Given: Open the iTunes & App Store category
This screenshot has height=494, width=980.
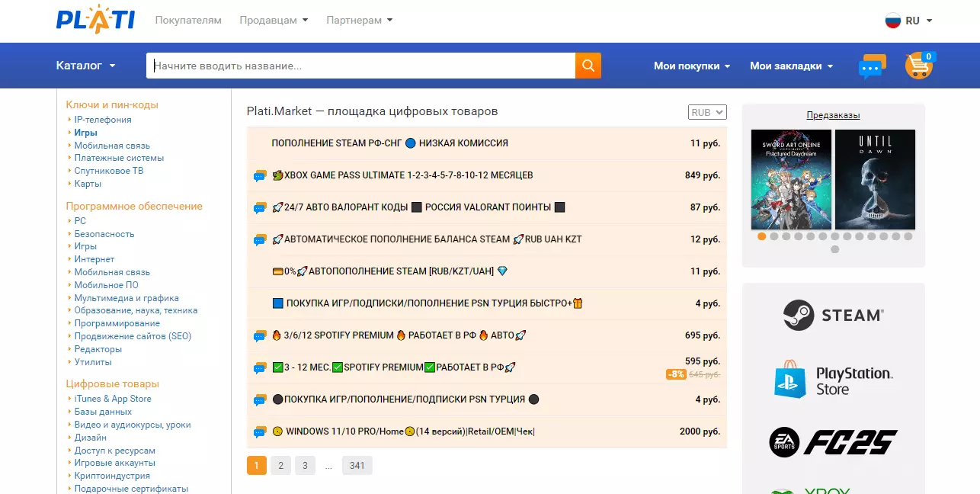Looking at the screenshot, I should [113, 399].
